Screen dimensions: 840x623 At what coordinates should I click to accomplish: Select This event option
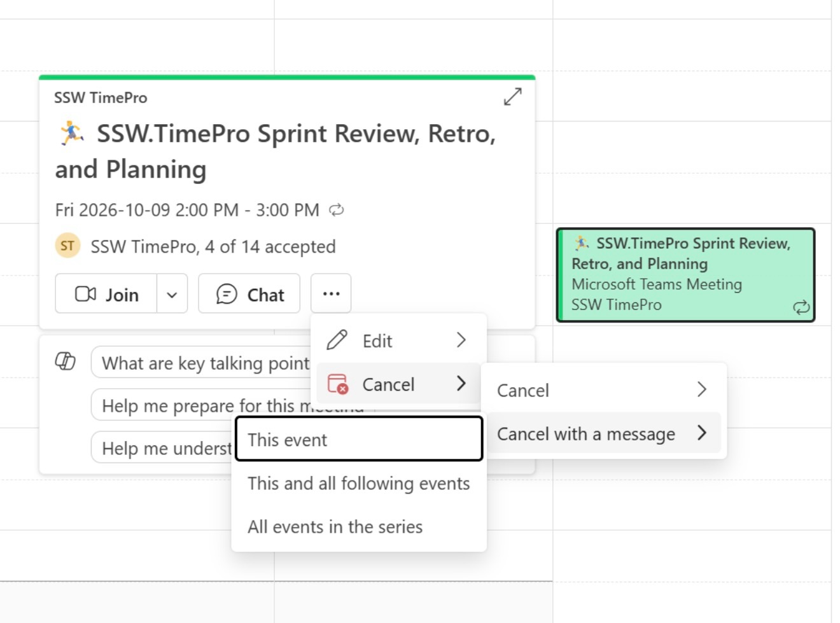(x=359, y=439)
